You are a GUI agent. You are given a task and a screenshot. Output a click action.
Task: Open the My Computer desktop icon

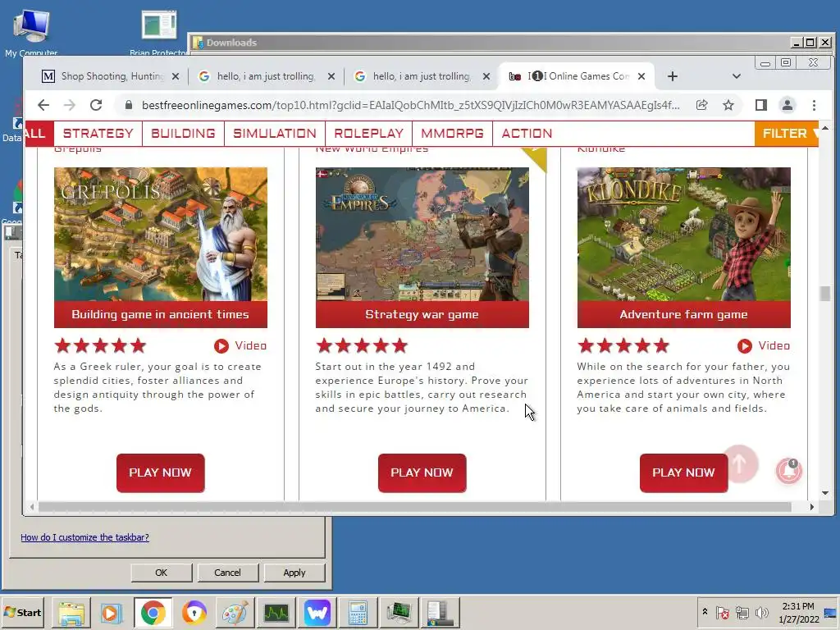[x=31, y=33]
